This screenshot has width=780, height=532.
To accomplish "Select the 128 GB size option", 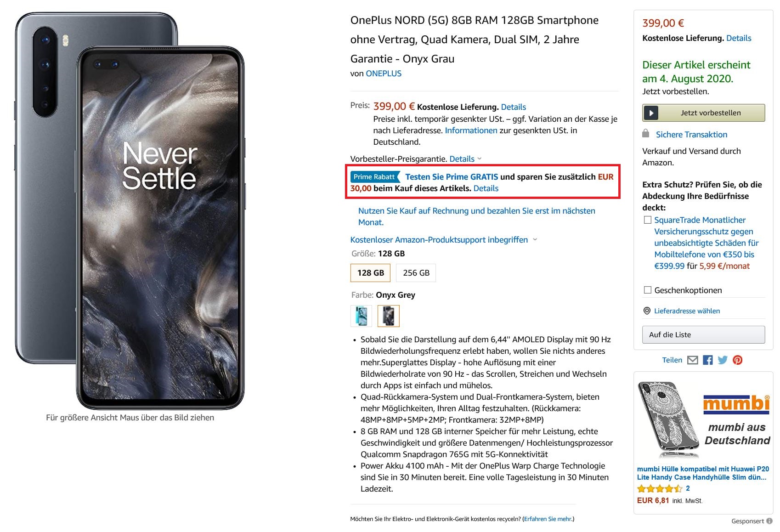I will [x=370, y=273].
